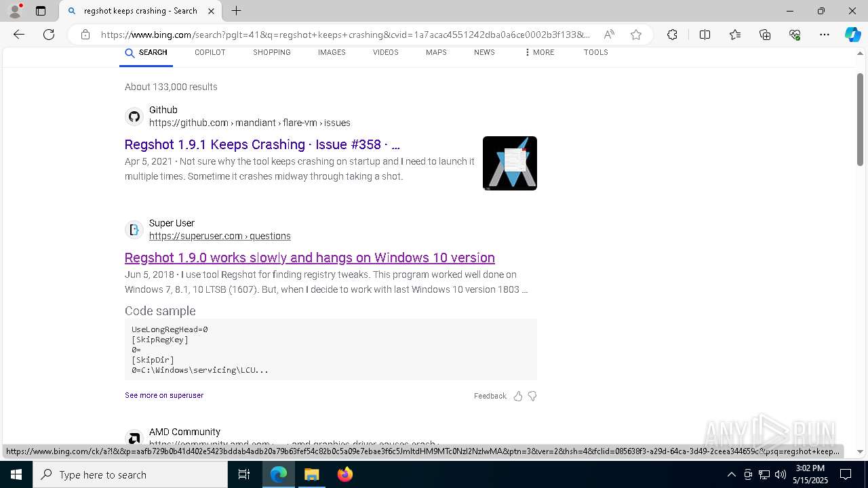
Task: Open github.com flare-vm issues URL
Action: [x=250, y=123]
